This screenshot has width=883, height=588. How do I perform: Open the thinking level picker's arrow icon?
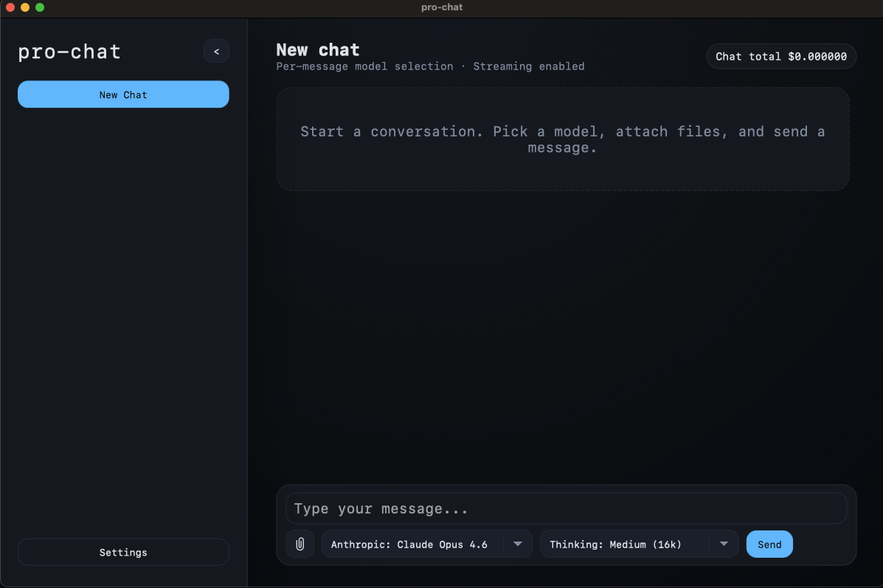(723, 544)
